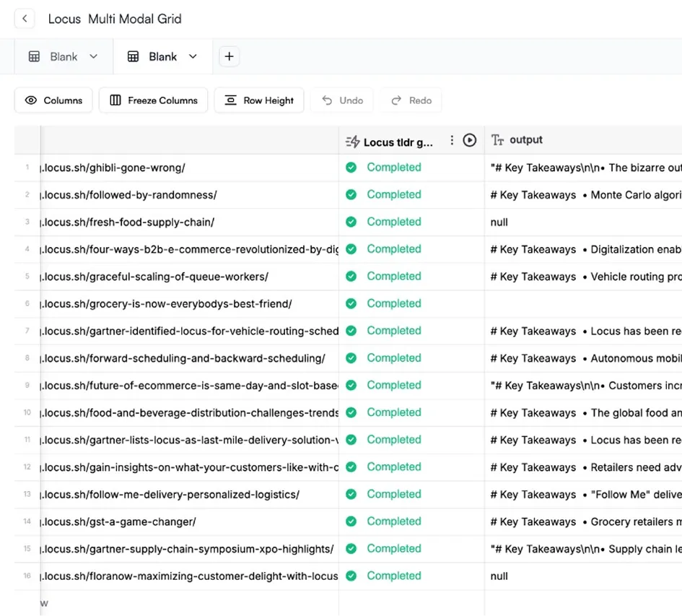The width and height of the screenshot is (682, 616).
Task: Select the four-ways-b2b-e-commerce URL cell
Action: (190, 249)
